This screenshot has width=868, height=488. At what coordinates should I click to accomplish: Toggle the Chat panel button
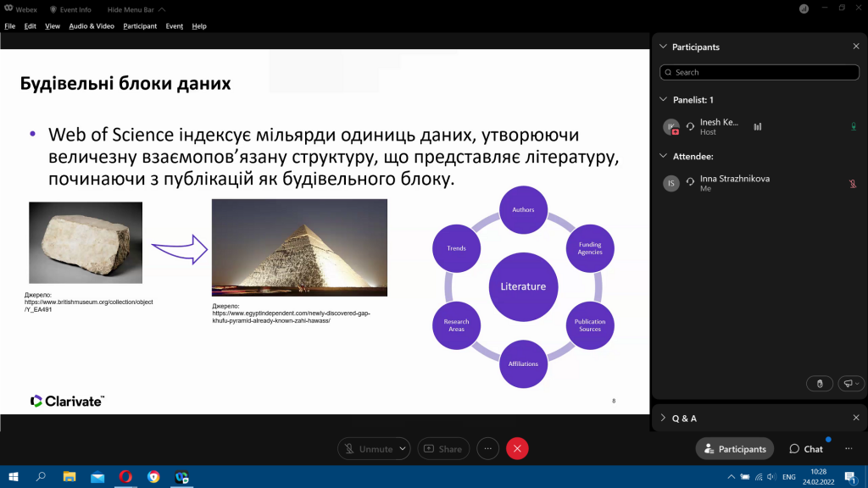tap(806, 449)
